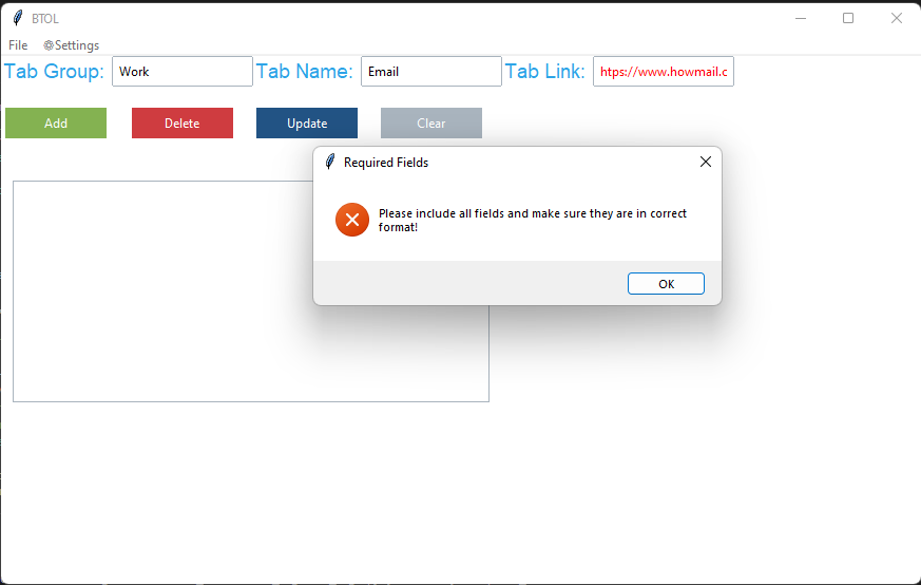Select the Tab Name field containing Email
Viewport: 921px width, 585px height.
(x=431, y=71)
